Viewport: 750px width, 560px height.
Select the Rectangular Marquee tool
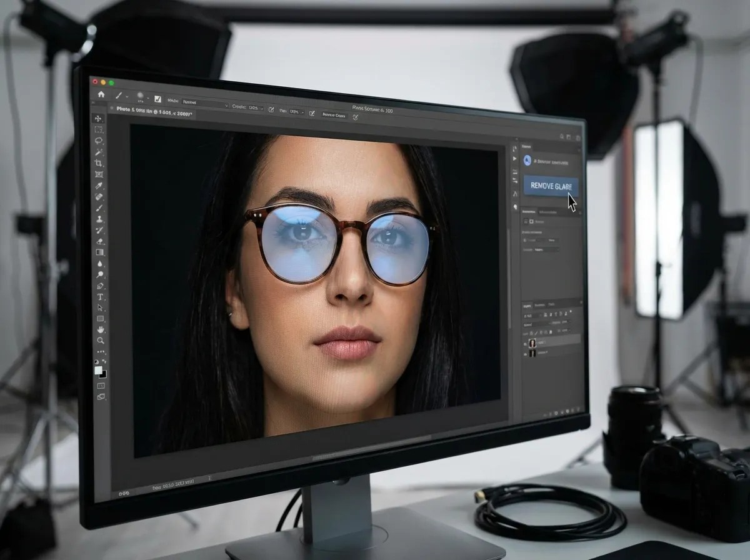pyautogui.click(x=98, y=129)
